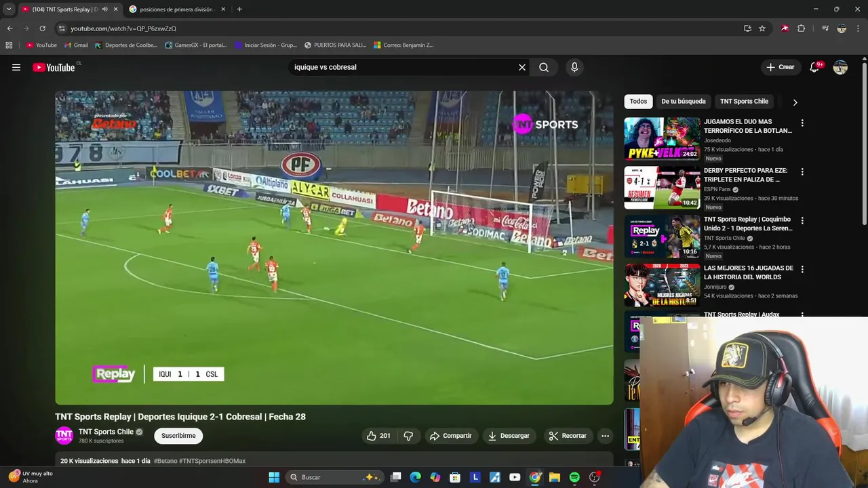
Task: Like the video with thumbs up
Action: click(x=379, y=436)
